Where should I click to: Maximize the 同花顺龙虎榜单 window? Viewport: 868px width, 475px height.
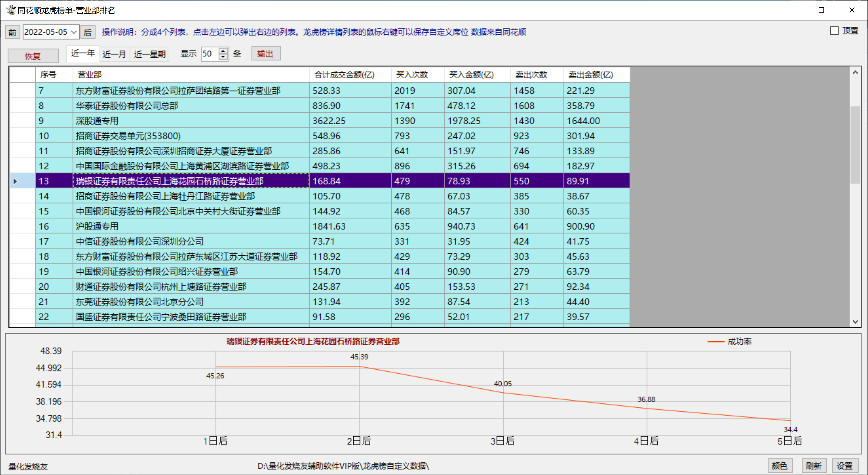[821, 10]
